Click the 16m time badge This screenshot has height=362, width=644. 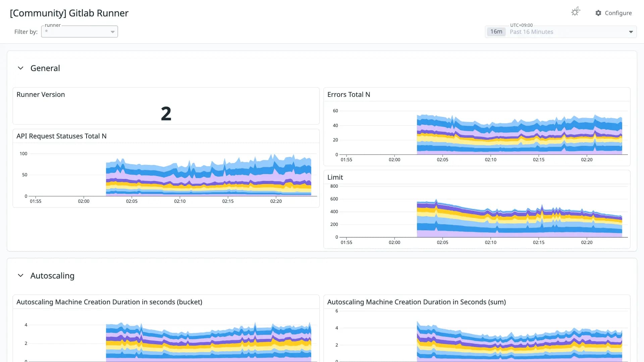(x=496, y=32)
